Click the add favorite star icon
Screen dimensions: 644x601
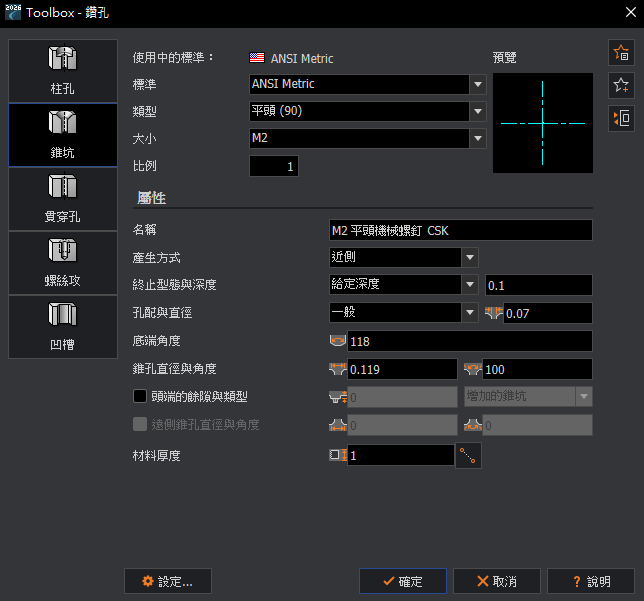pyautogui.click(x=620, y=54)
